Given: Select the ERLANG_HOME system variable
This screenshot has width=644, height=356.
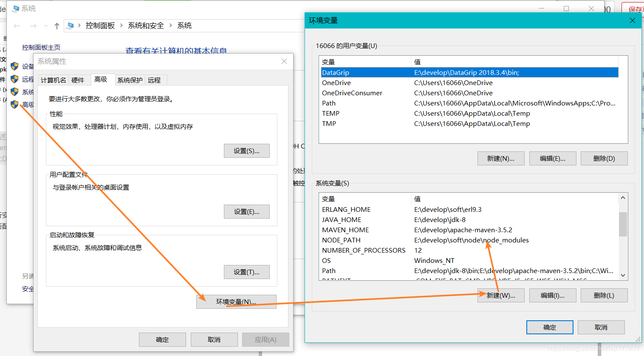Looking at the screenshot, I should (x=469, y=210).
